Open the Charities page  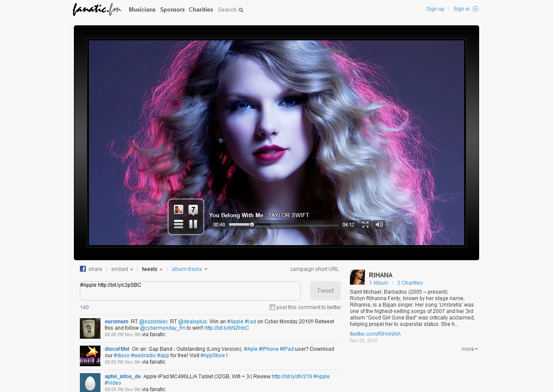(201, 9)
